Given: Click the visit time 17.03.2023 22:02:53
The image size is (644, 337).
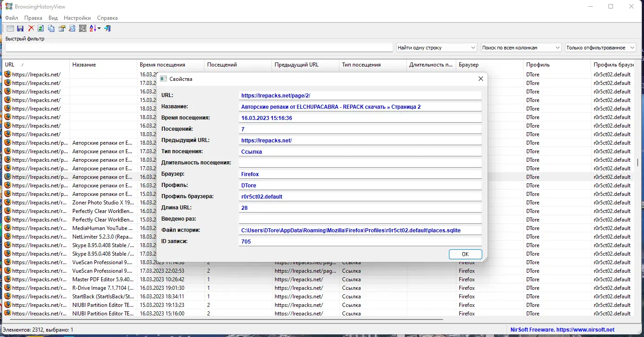Looking at the screenshot, I should (x=162, y=271).
